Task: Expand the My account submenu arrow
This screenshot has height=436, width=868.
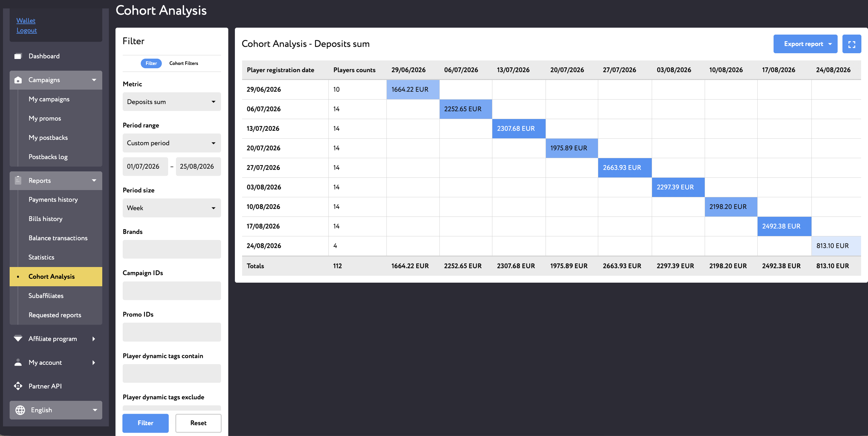Action: [94, 363]
